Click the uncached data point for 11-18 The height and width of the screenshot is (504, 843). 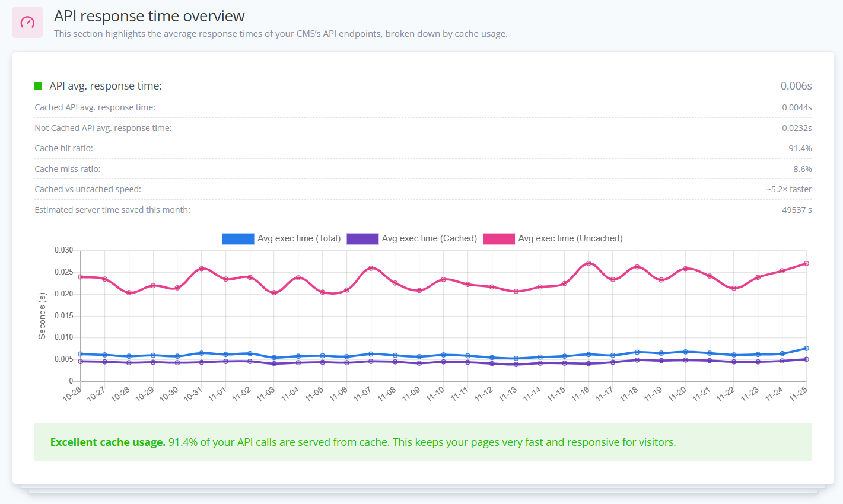point(637,267)
